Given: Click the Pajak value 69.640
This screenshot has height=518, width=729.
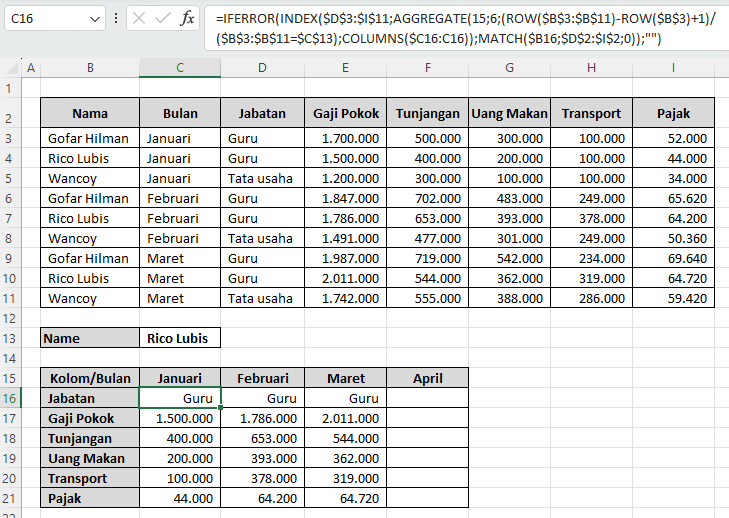Looking at the screenshot, I should coord(673,258).
